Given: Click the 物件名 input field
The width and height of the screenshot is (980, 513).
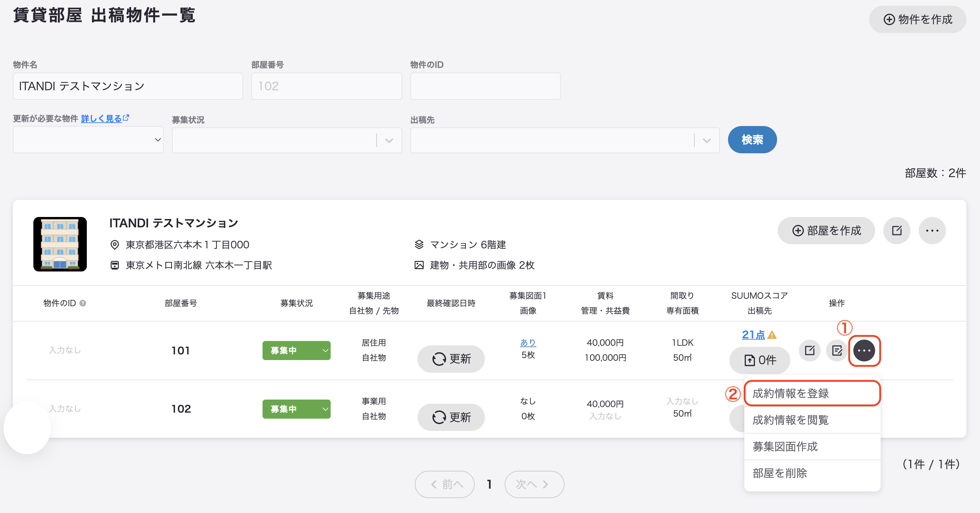Looking at the screenshot, I should (128, 87).
